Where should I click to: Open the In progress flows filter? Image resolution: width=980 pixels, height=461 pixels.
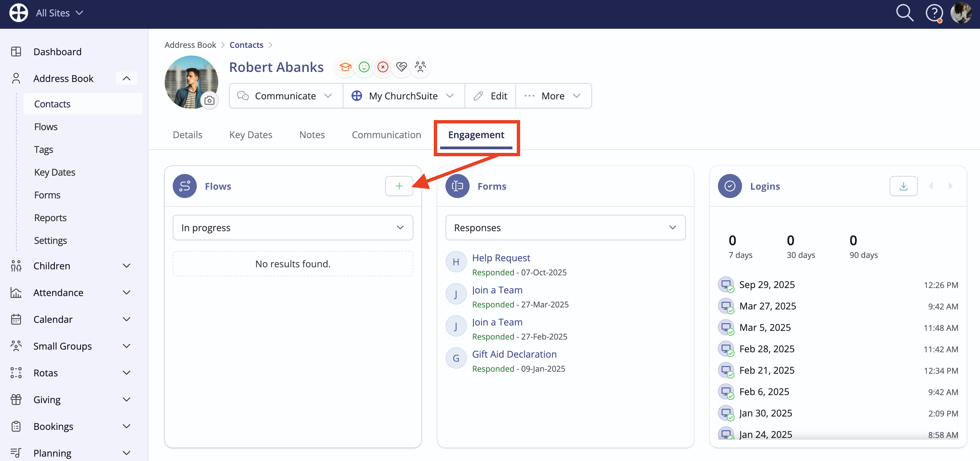click(x=293, y=227)
